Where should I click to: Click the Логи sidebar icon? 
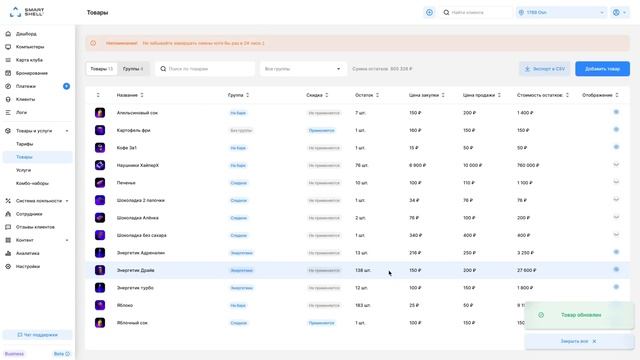8,112
